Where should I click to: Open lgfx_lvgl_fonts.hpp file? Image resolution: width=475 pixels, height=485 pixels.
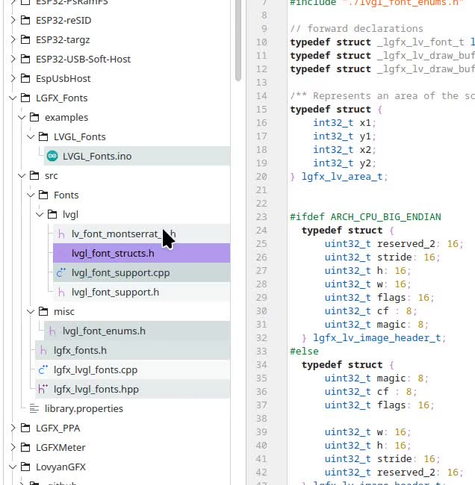(x=133, y=389)
